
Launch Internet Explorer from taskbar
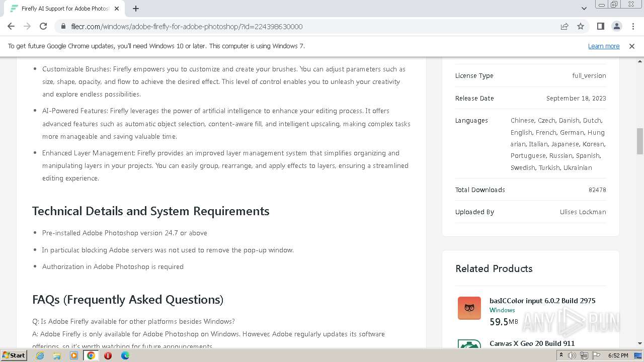tap(40, 355)
